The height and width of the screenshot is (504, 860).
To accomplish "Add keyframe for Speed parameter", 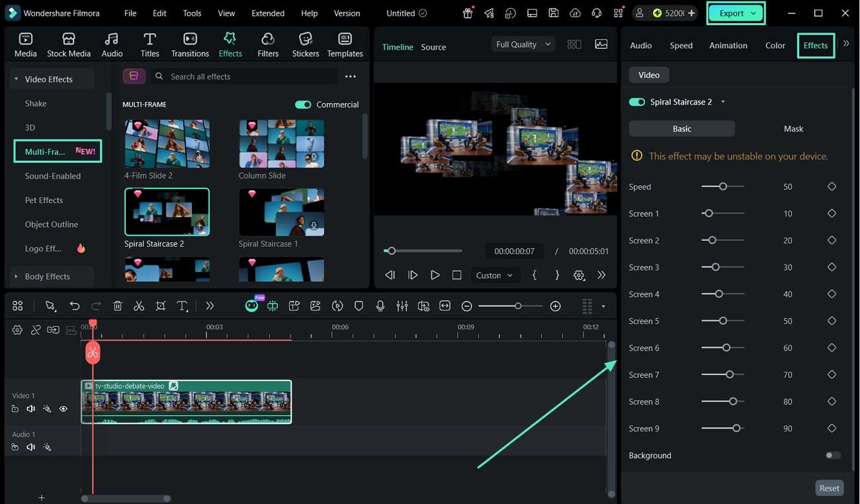I will (832, 187).
